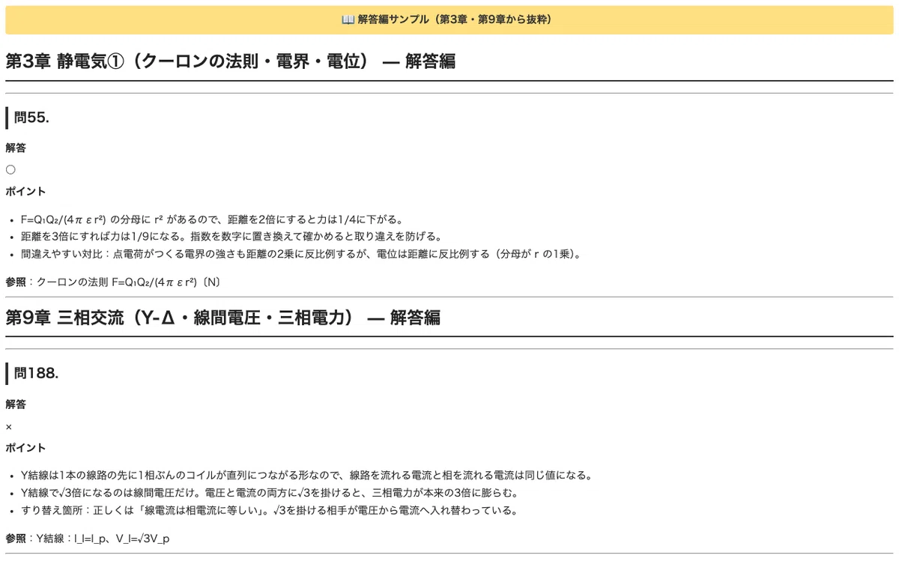
Task: Click the 解答 label under 問188.
Action: tap(16, 404)
